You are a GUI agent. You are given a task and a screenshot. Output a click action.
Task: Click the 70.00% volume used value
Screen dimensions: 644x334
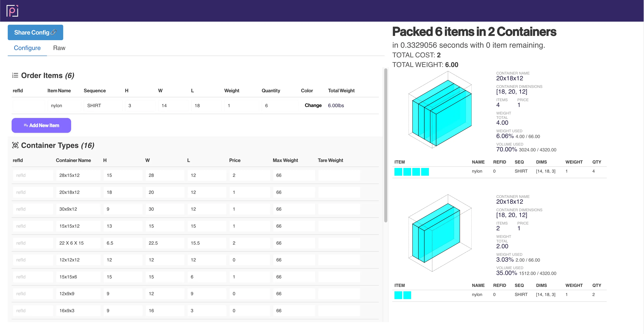tap(507, 149)
